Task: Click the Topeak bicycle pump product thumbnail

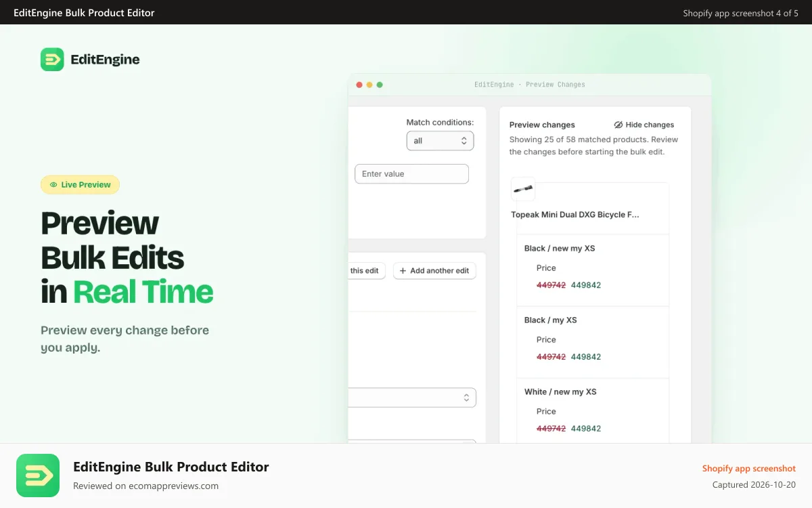Action: coord(523,189)
